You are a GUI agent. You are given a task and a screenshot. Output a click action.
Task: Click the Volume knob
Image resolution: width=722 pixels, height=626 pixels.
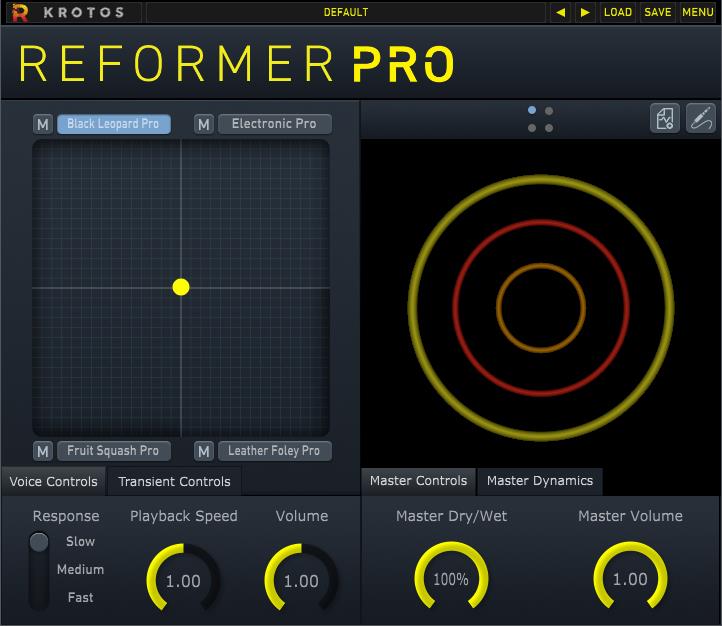[301, 580]
